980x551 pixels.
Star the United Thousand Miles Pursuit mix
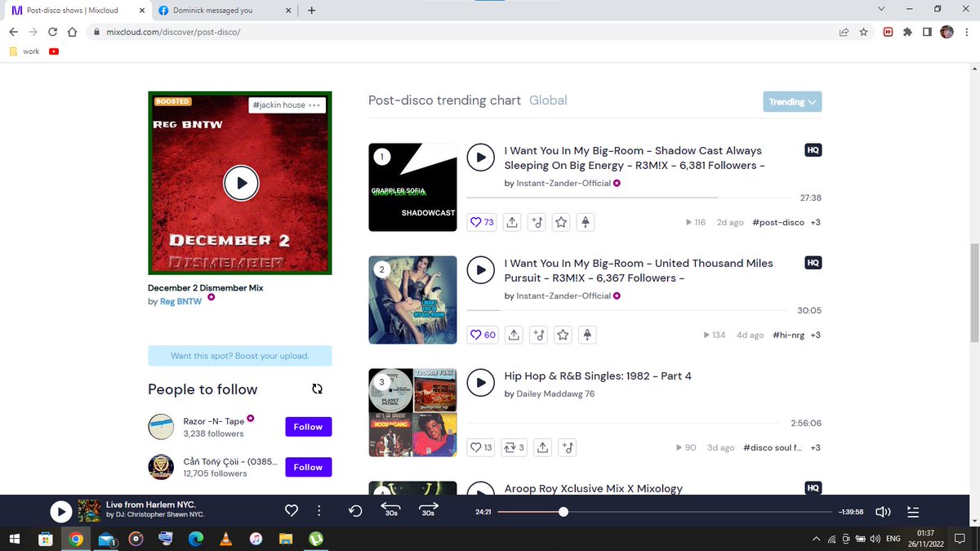[562, 335]
